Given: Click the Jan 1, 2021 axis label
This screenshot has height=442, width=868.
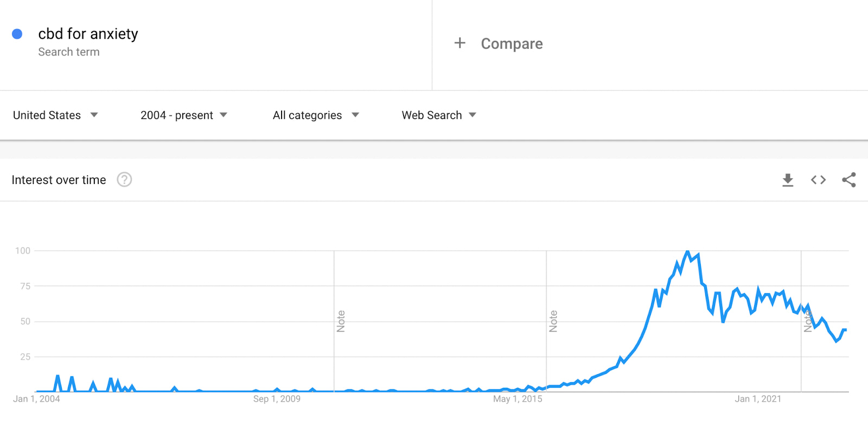Looking at the screenshot, I should 758,398.
